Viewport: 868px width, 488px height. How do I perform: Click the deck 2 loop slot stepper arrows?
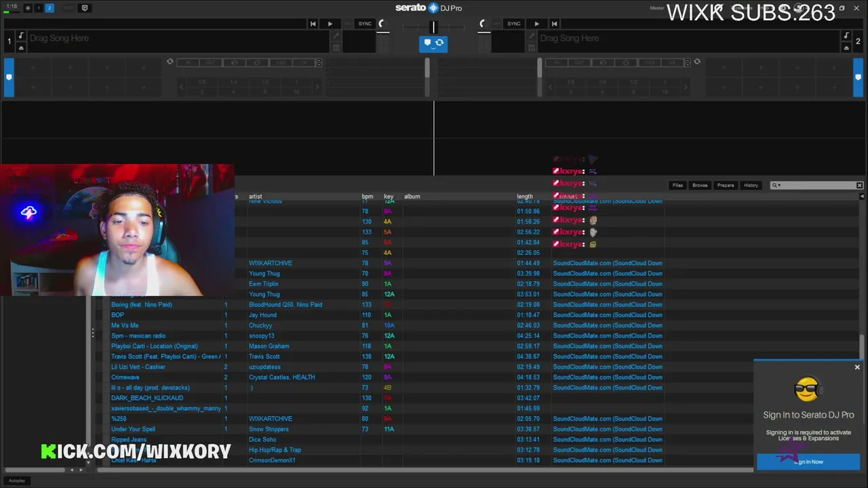tap(687, 62)
